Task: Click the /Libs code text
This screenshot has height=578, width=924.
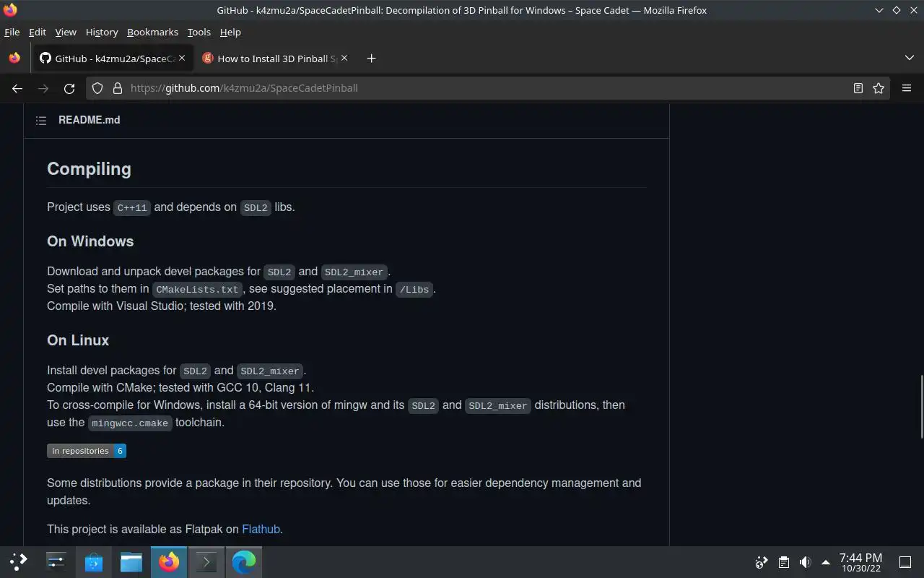Action: click(414, 290)
